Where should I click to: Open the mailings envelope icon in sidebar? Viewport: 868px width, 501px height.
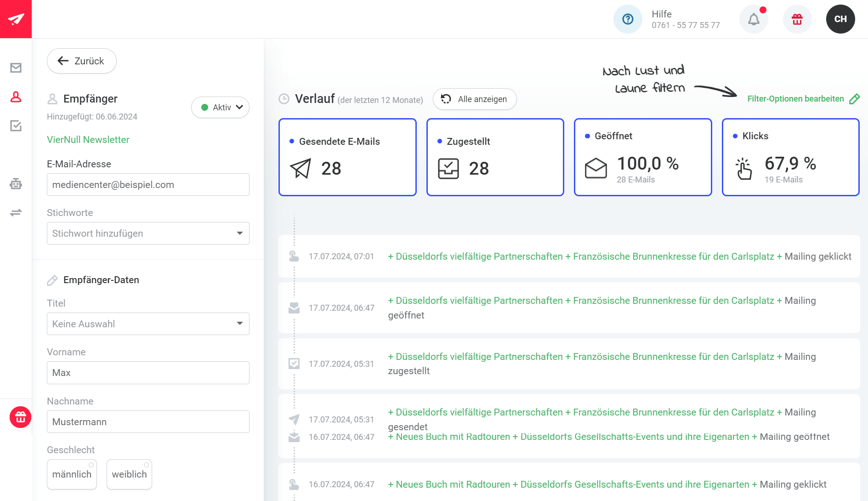coord(16,68)
